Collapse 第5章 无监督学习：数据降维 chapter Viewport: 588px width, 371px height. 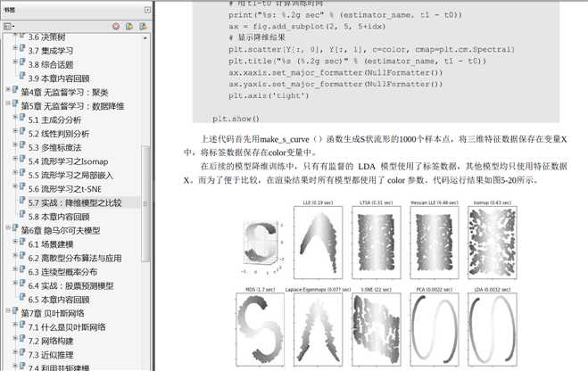(8, 103)
